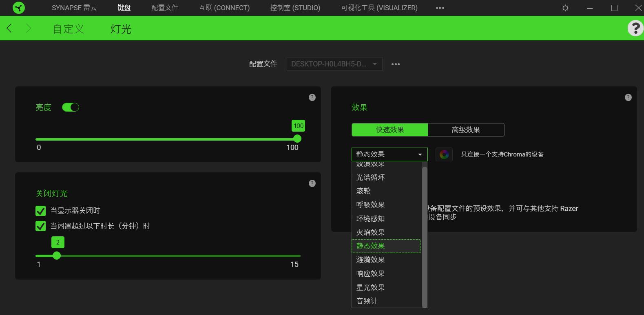Click the effect list scrollbar
Image resolution: width=644 pixels, height=315 pixels.
(x=425, y=236)
